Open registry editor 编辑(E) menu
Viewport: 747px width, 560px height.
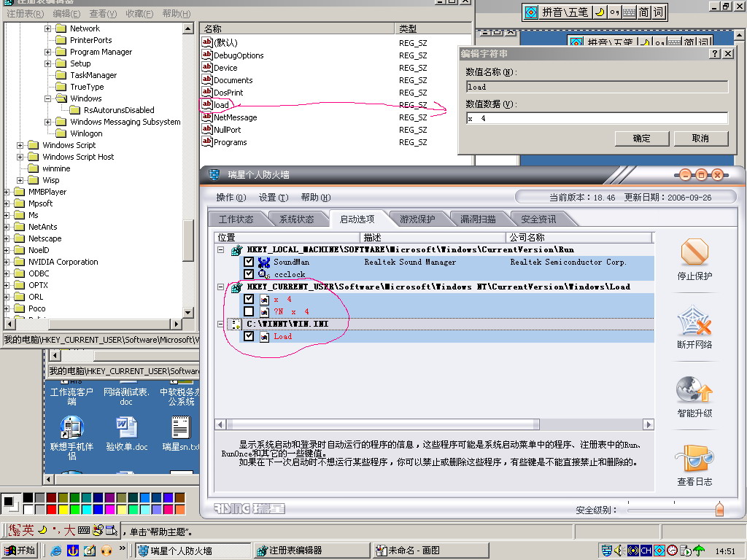(x=66, y=14)
